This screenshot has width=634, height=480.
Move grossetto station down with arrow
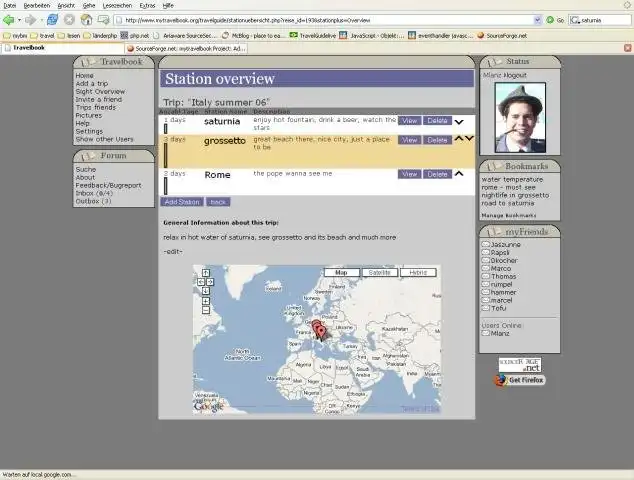(469, 138)
